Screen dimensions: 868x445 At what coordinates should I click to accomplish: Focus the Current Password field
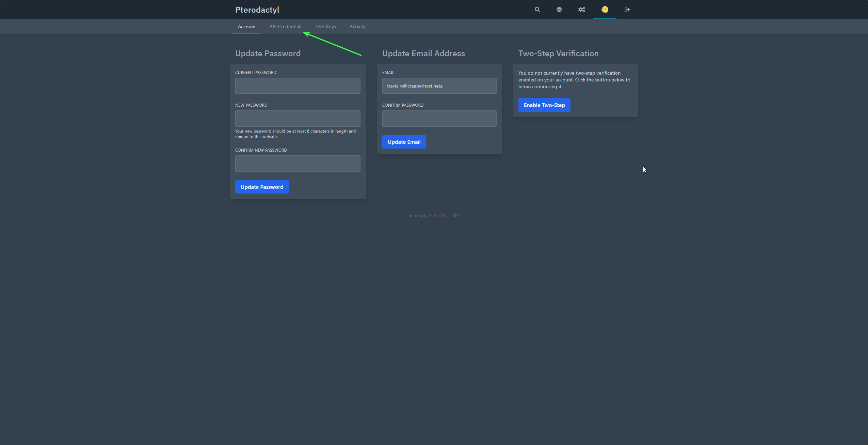click(298, 86)
